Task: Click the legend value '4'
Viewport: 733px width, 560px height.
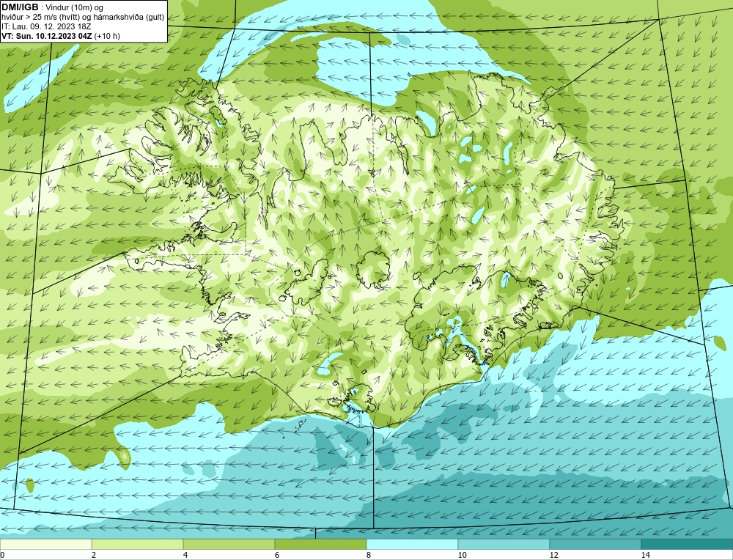Action: (x=185, y=555)
